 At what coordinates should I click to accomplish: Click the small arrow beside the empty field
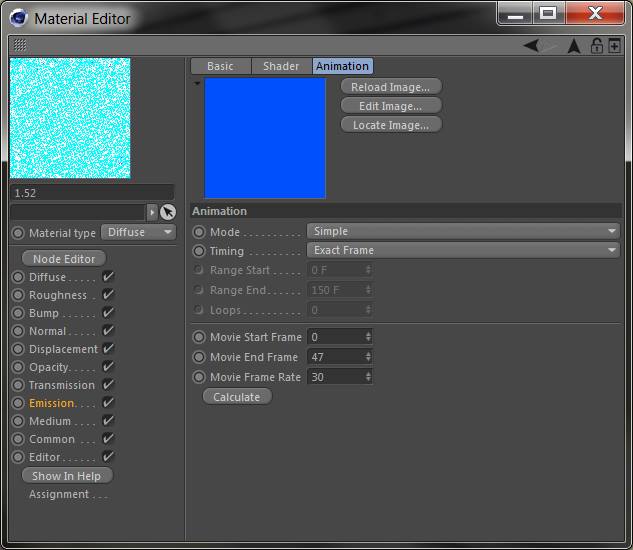point(152,212)
